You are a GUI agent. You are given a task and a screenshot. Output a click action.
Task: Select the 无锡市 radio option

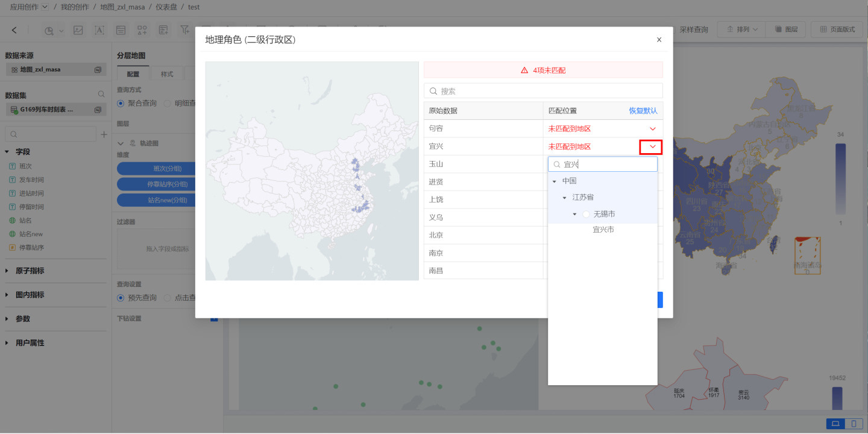(587, 214)
